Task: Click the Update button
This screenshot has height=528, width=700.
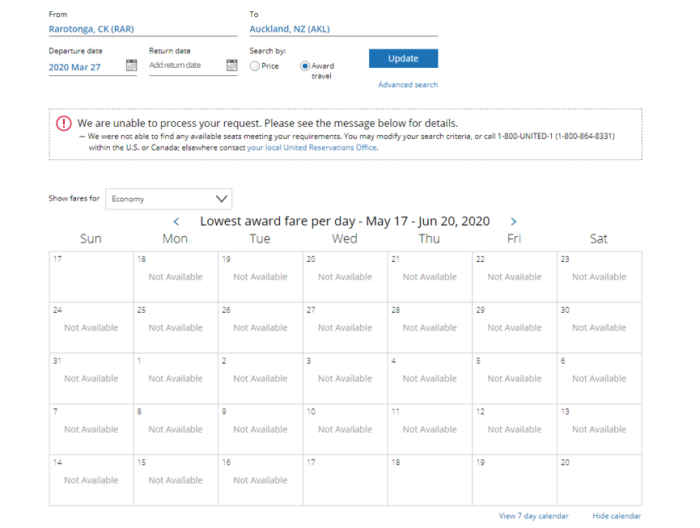Action: [x=403, y=58]
